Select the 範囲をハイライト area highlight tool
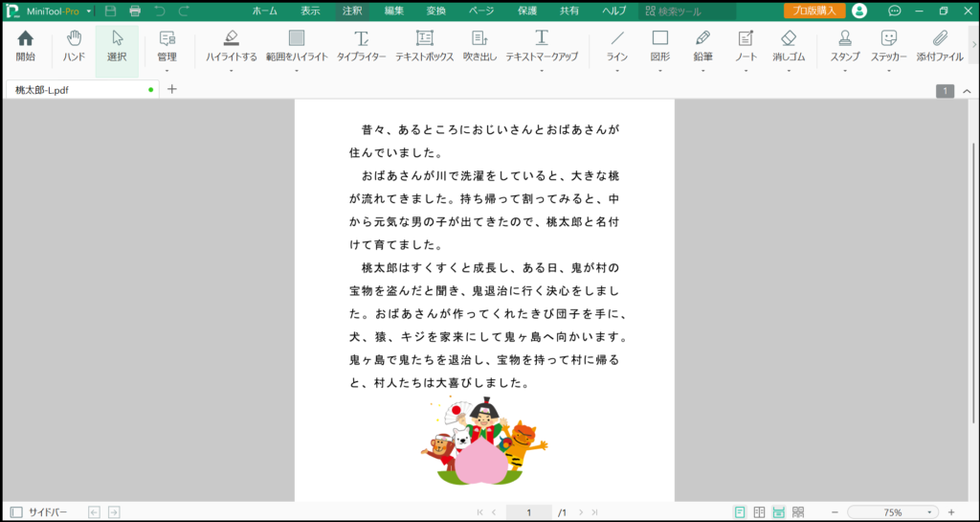The width and height of the screenshot is (980, 522). tap(297, 47)
